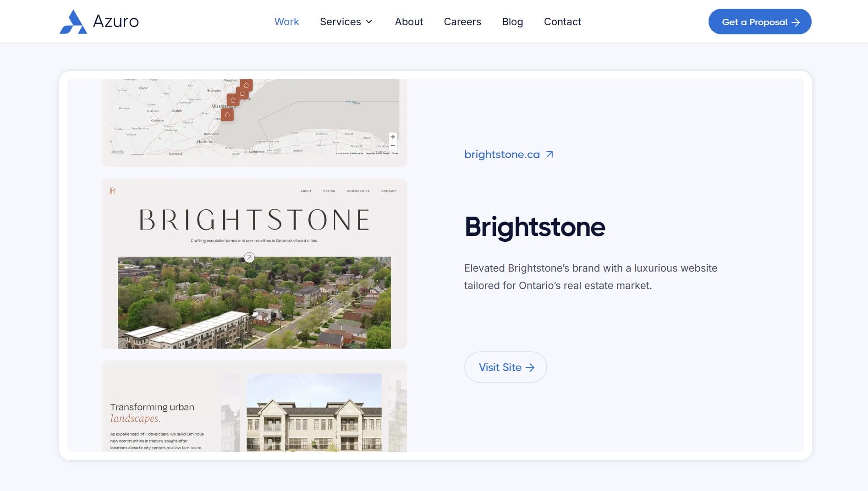Screen dimensions: 868x491
Task: Click the circular arrow icon on Brightstone preview
Action: [249, 257]
